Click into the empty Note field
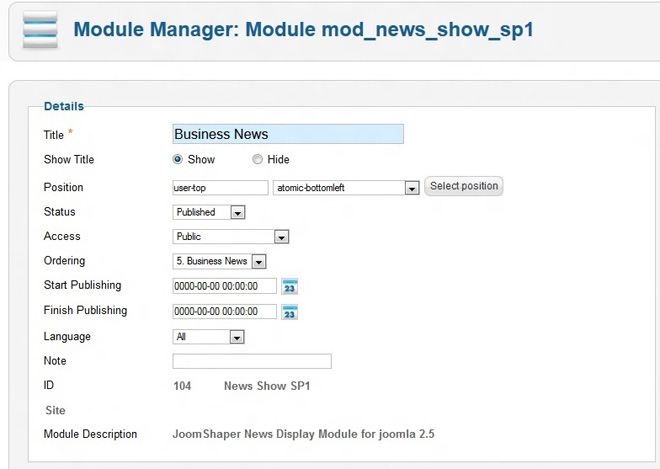 (252, 361)
